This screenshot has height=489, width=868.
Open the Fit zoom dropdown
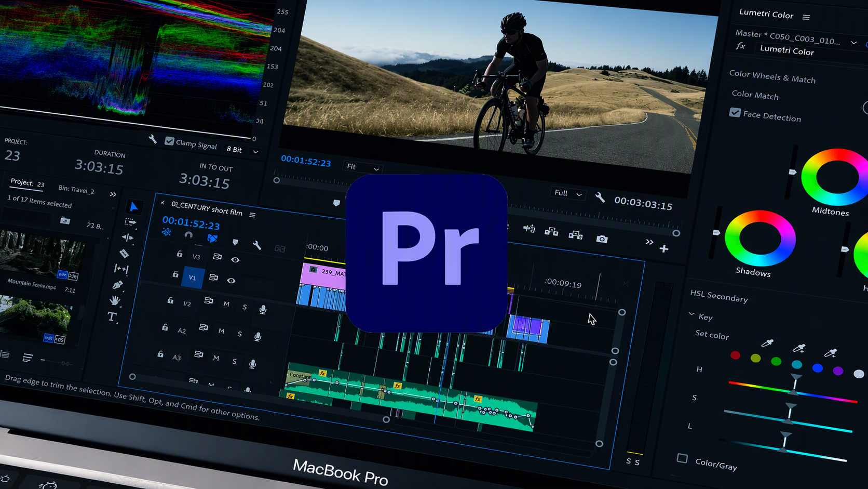click(x=362, y=167)
